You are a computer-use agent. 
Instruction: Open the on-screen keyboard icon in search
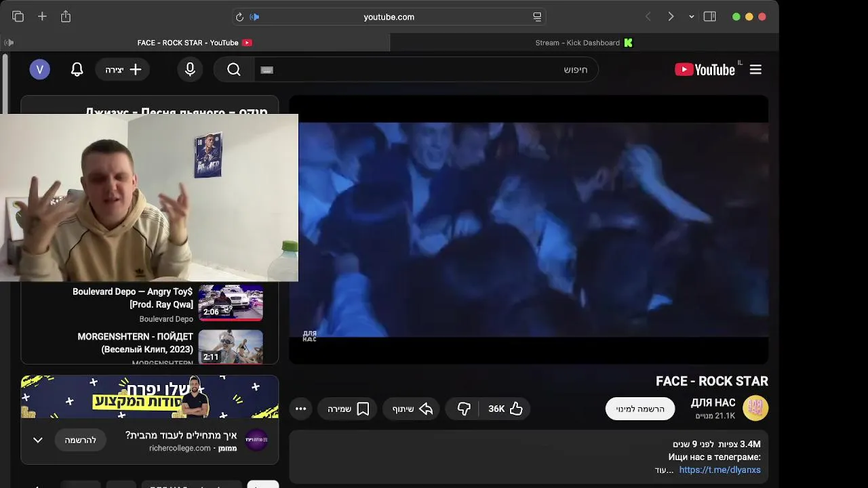tap(267, 70)
